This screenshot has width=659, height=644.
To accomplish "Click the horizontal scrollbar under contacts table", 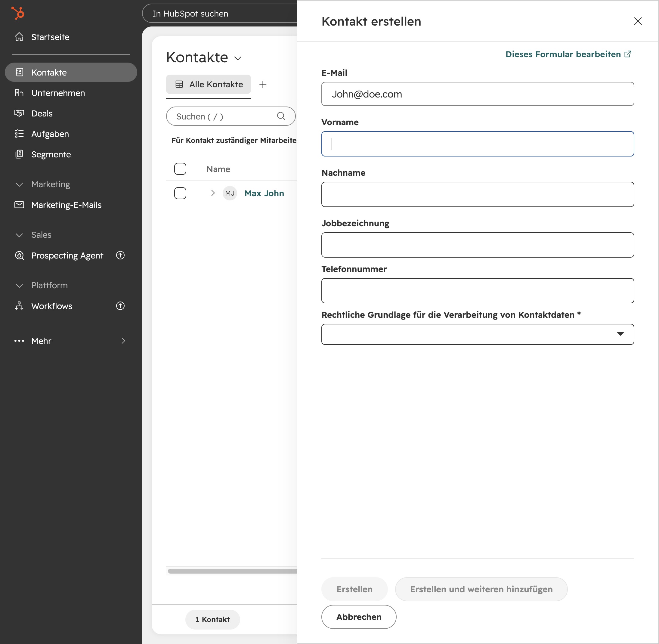I will tap(232, 571).
